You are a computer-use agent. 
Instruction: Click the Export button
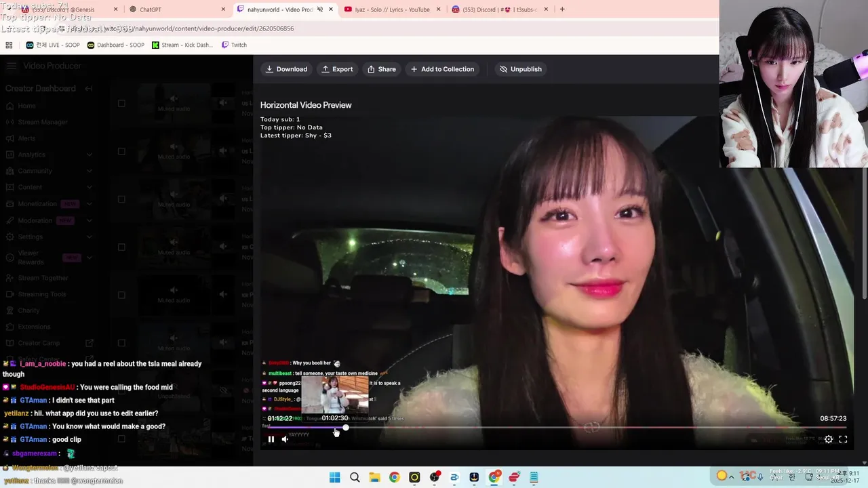click(337, 69)
